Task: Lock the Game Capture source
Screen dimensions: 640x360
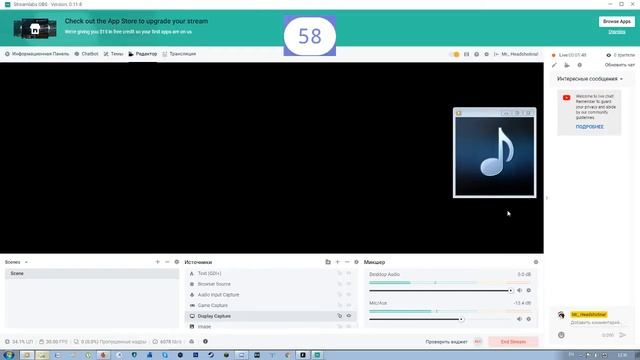Action: click(x=340, y=305)
